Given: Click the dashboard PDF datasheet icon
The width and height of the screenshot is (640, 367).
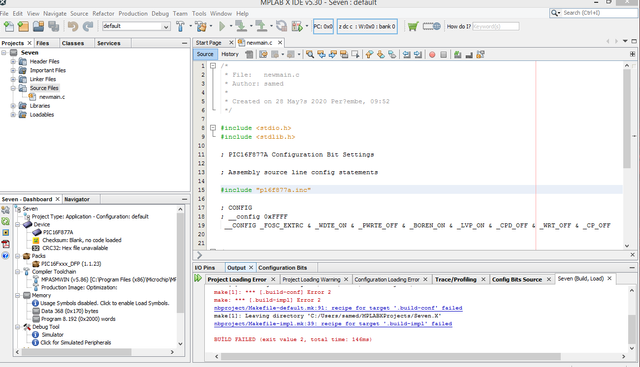Looking at the screenshot, I should (6, 244).
